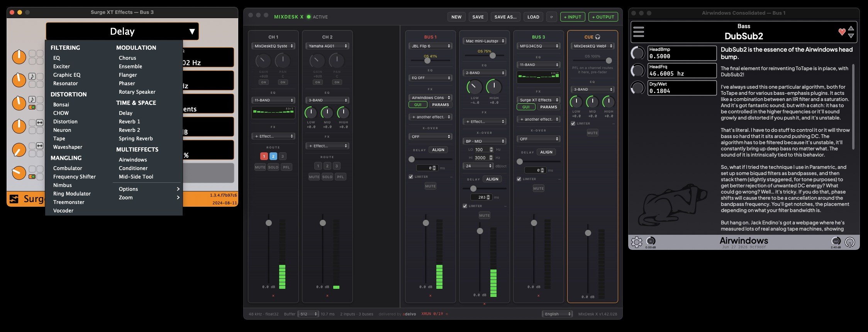Screen dimensions: 868x332
Task: Click the CUE headphones icon
Action: [x=598, y=37]
